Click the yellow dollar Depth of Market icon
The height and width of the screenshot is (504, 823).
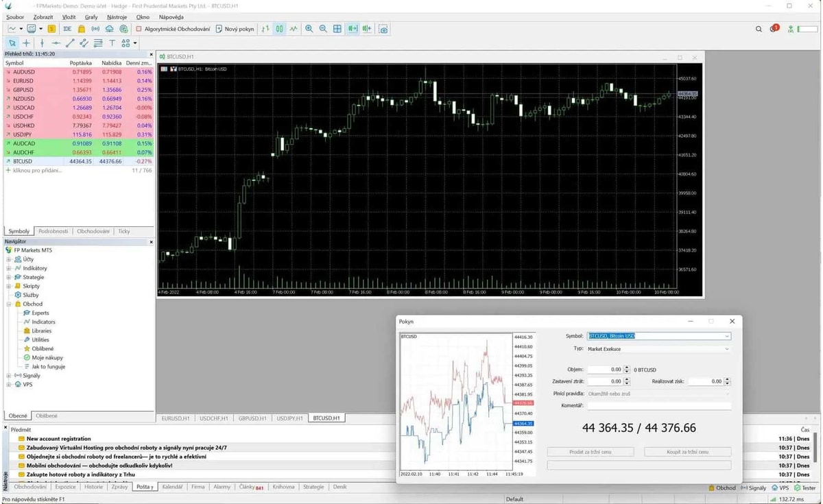pos(51,29)
